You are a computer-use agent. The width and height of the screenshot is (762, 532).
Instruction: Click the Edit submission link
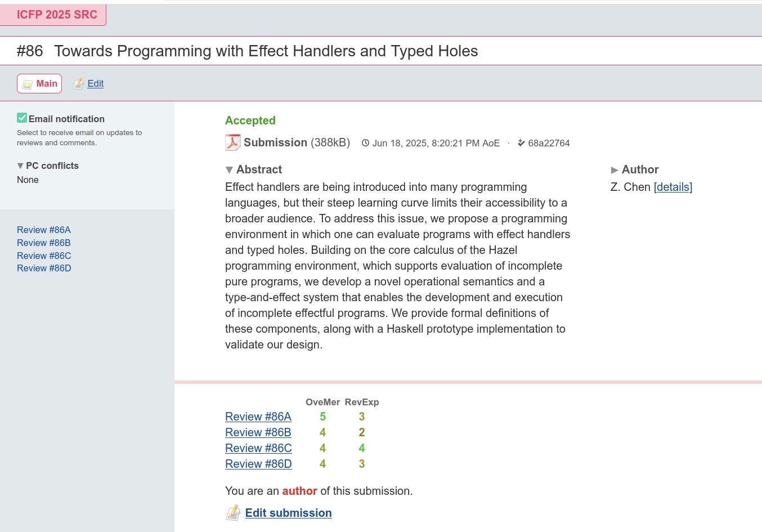pos(288,513)
